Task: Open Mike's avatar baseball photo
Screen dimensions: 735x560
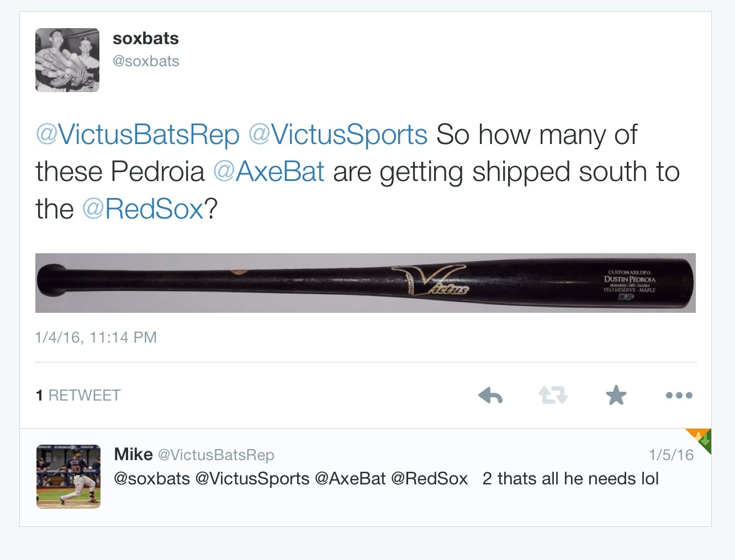Action: 68,477
